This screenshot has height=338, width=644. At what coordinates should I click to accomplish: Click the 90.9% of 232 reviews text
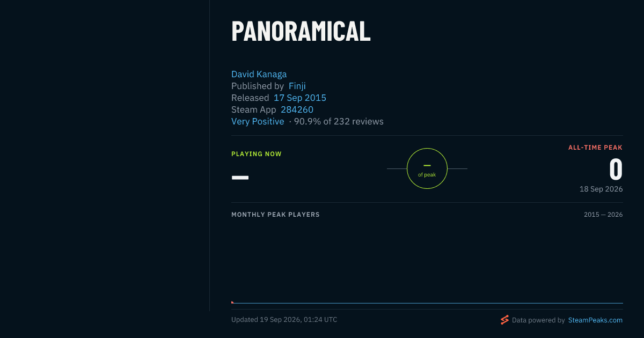pyautogui.click(x=339, y=121)
